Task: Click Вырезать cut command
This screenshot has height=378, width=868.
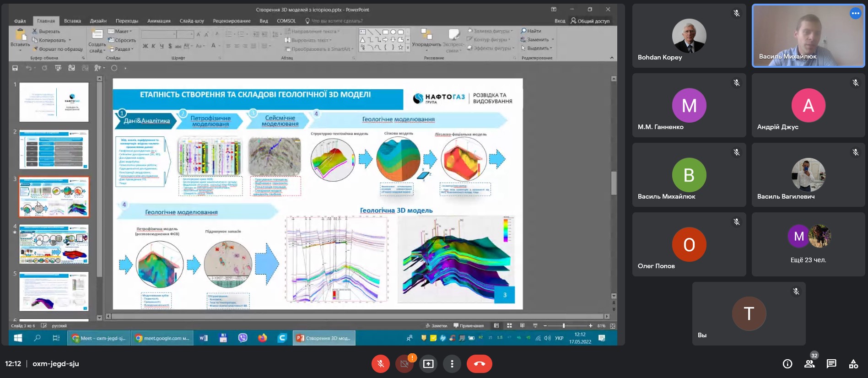Action: [46, 31]
